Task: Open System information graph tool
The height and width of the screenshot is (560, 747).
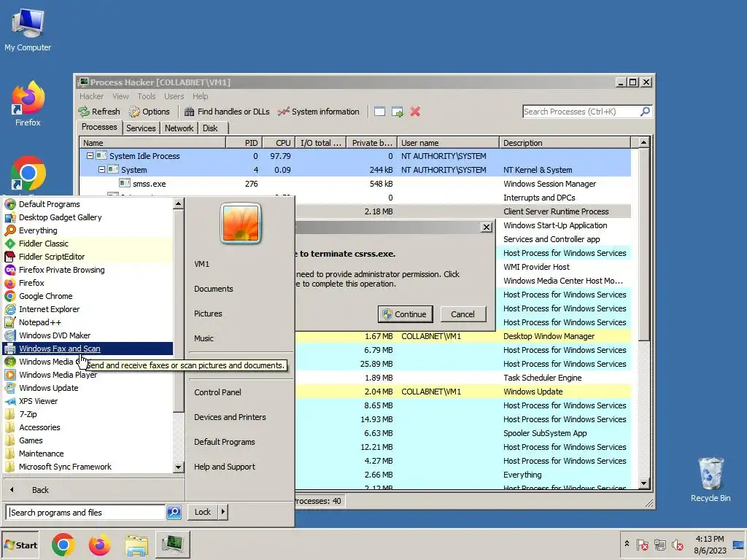Action: point(318,112)
